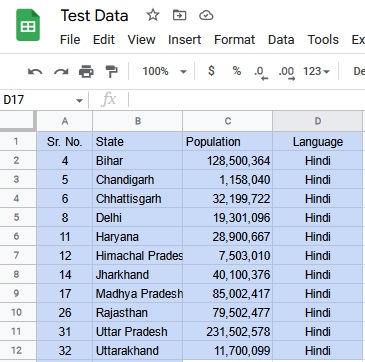
Task: Click the Undo arrow icon
Action: click(x=35, y=71)
